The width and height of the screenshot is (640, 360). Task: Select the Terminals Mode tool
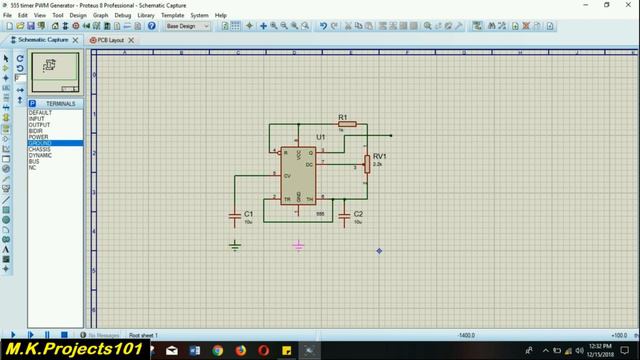coord(6,129)
